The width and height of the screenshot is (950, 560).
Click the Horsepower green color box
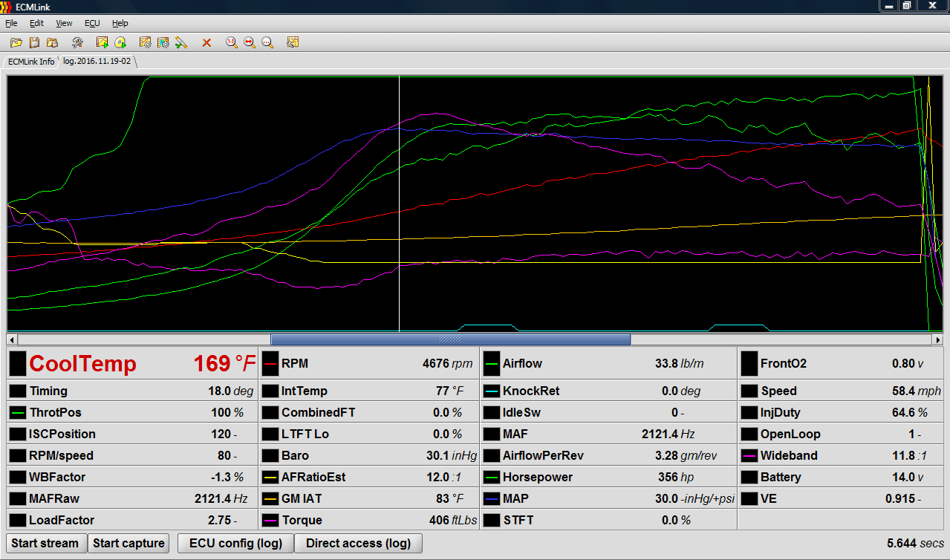(491, 477)
